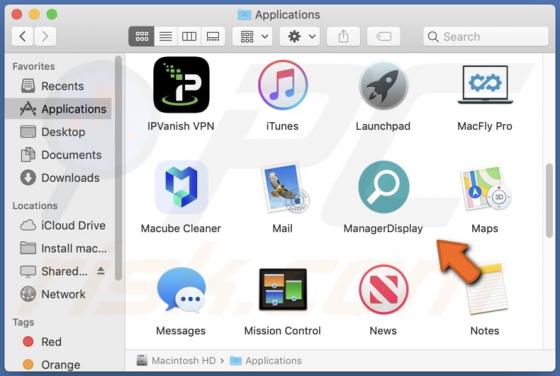
Task: Click the Edit Tags toolbar button
Action: point(384,36)
